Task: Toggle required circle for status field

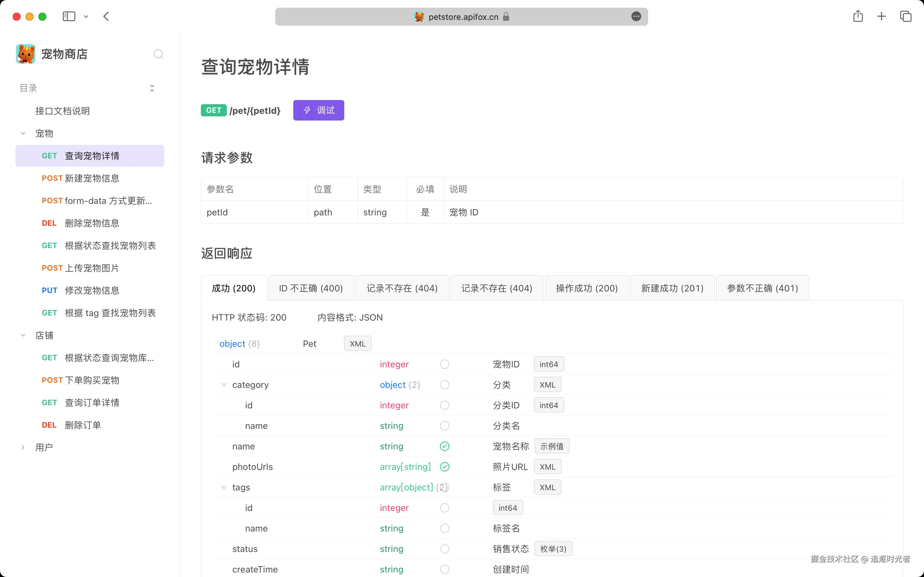Action: coord(444,549)
